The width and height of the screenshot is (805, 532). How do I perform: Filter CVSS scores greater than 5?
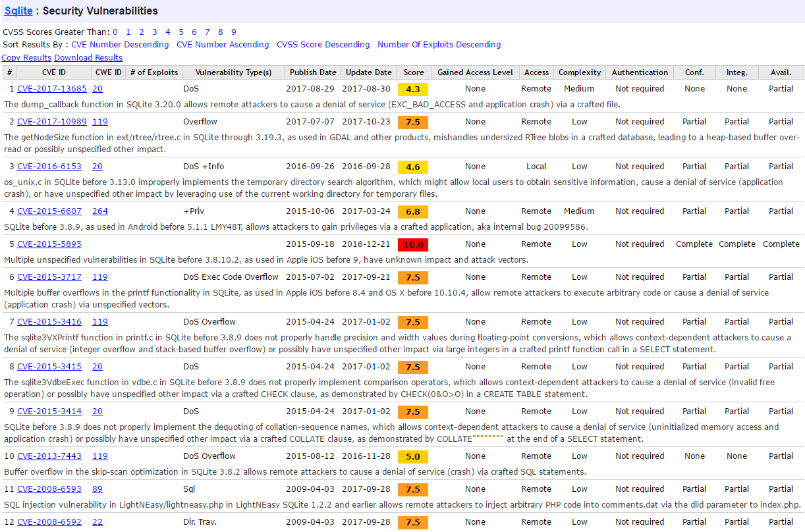pyautogui.click(x=181, y=32)
